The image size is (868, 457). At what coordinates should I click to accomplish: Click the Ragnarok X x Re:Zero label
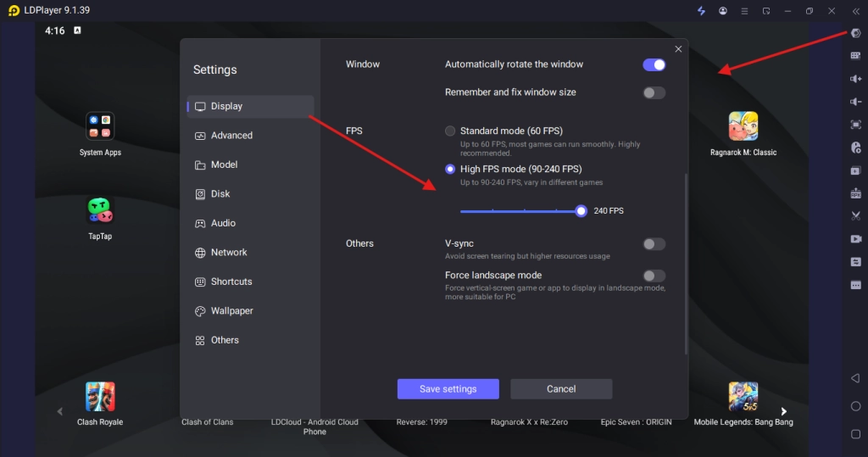(529, 422)
